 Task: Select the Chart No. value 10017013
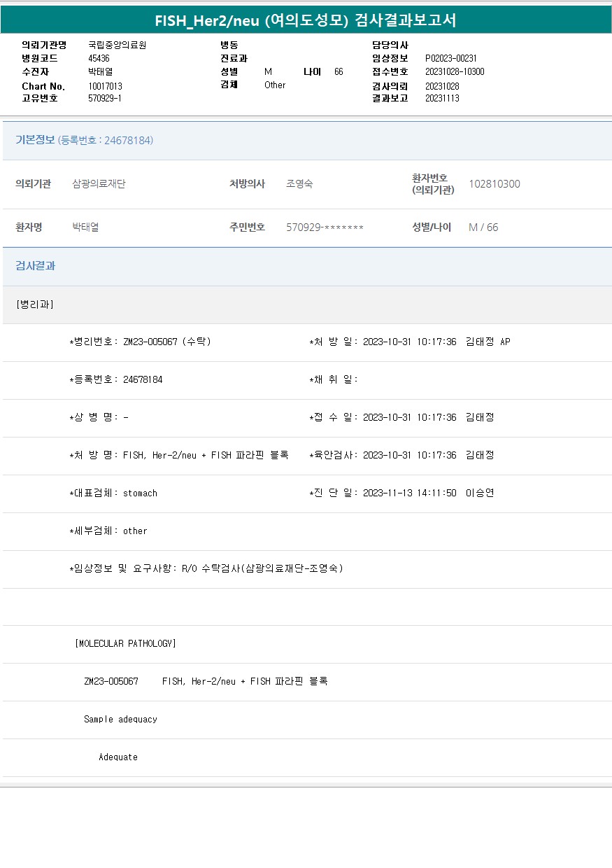pyautogui.click(x=105, y=85)
